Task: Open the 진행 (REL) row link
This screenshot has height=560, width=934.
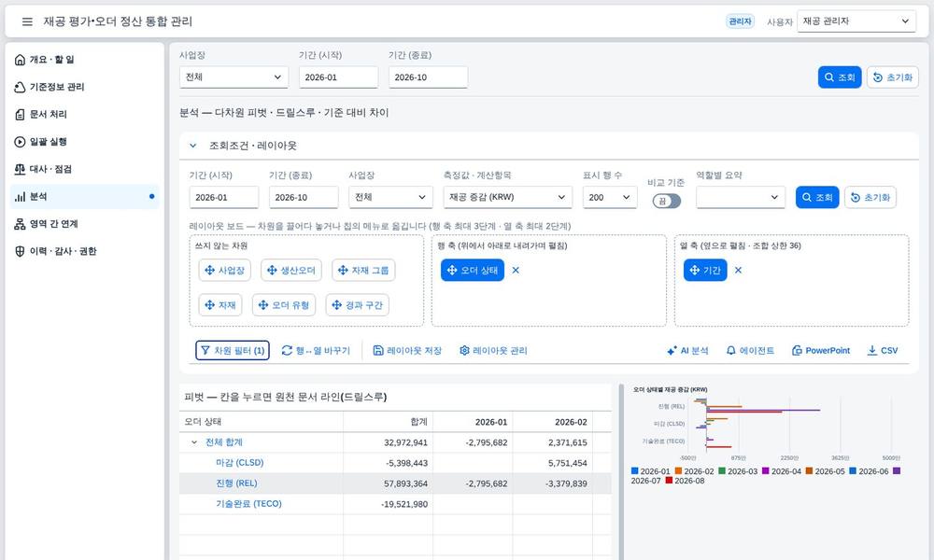Action: (x=236, y=483)
